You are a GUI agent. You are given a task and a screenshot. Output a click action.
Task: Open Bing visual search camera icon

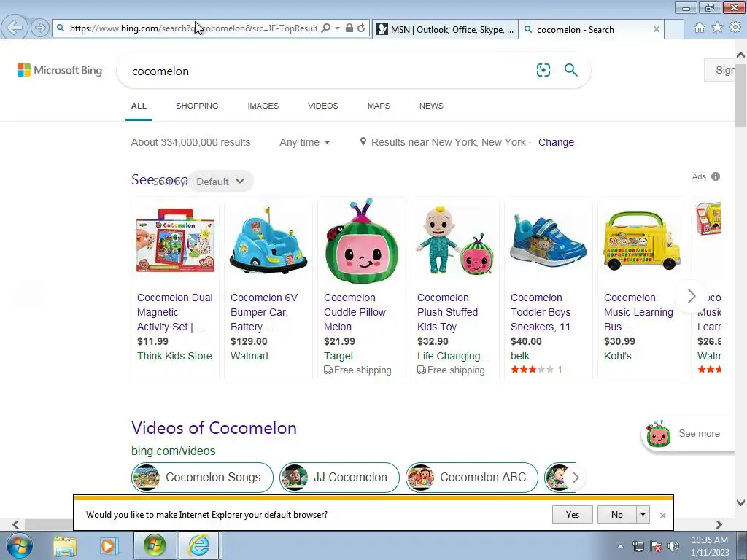tap(543, 70)
